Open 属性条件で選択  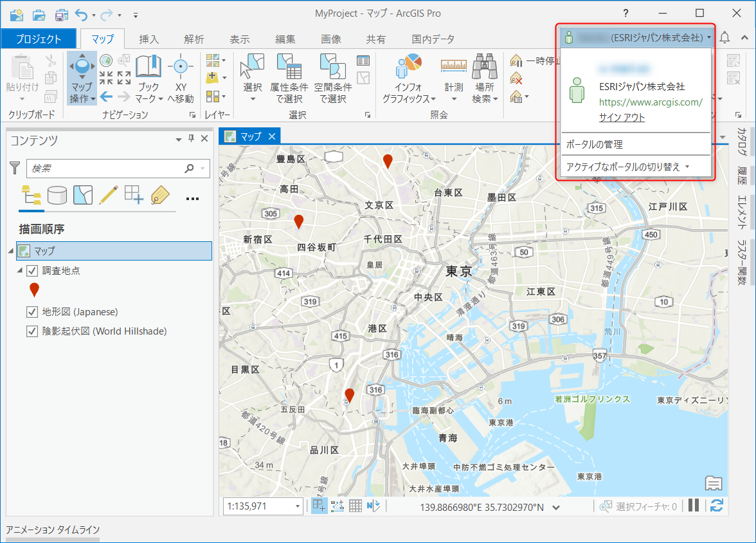click(x=289, y=78)
